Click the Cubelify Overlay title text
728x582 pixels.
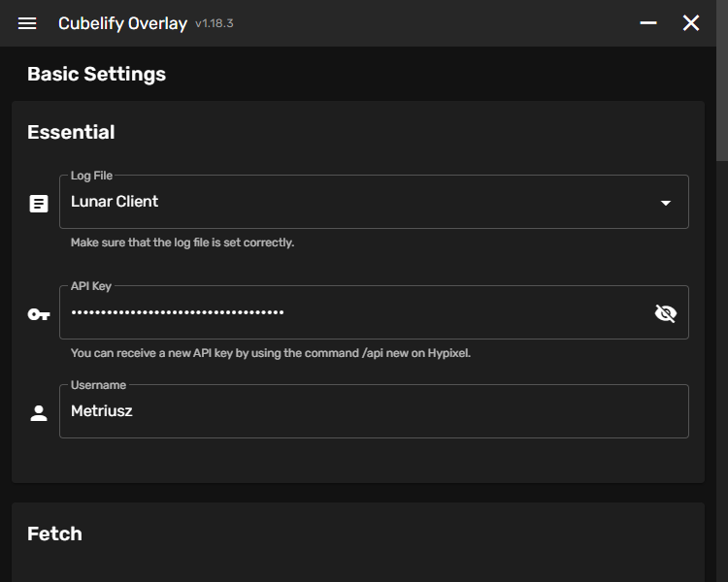(x=122, y=23)
